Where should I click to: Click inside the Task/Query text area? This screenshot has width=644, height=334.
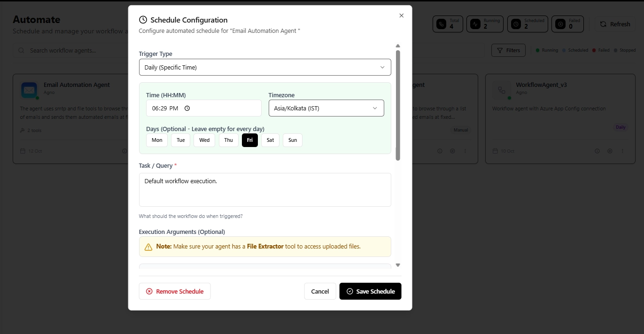[265, 189]
